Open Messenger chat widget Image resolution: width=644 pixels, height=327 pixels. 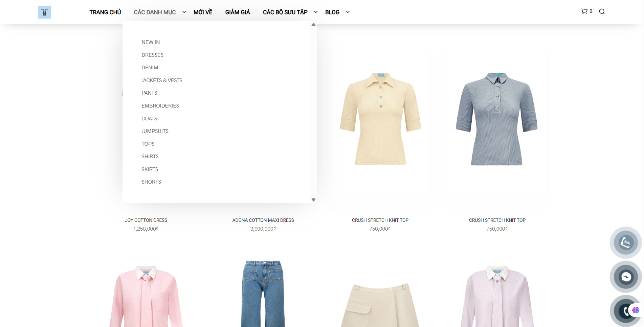click(x=625, y=277)
